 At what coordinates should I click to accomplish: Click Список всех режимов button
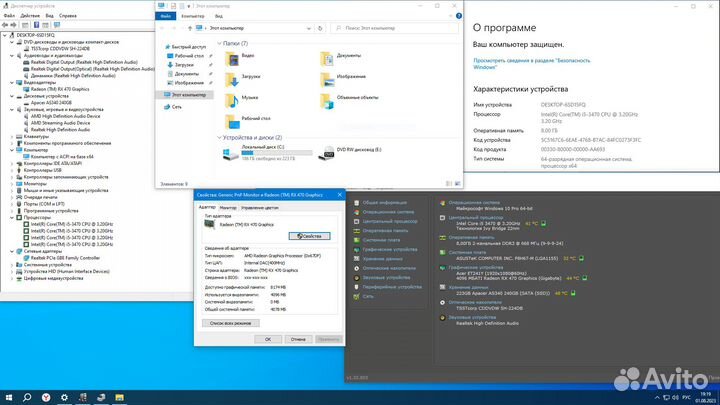pos(231,323)
